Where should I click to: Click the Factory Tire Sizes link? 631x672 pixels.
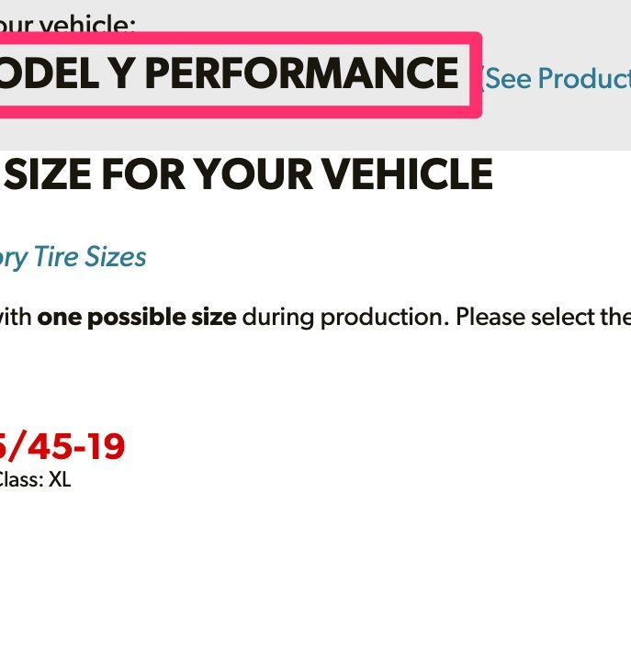coord(73,257)
